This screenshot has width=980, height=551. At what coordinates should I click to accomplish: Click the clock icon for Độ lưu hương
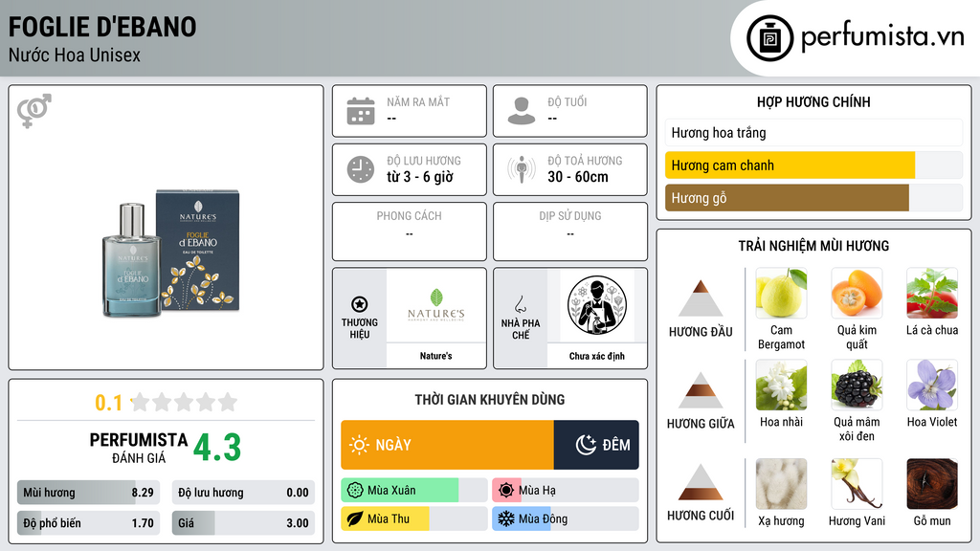361,169
